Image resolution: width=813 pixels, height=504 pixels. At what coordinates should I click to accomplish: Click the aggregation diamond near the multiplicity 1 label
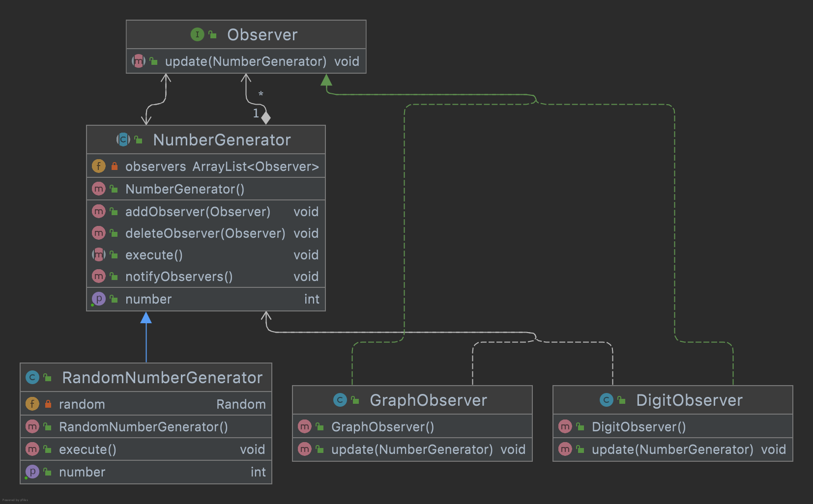[266, 117]
